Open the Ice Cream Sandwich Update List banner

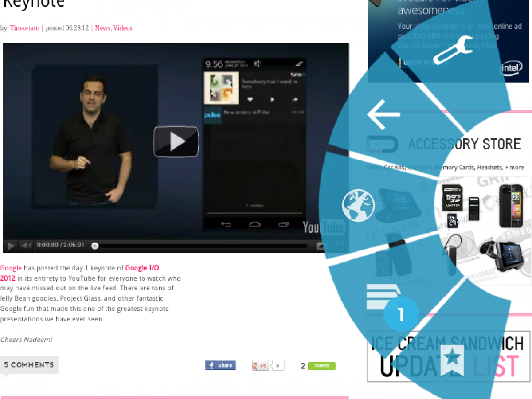point(449,356)
